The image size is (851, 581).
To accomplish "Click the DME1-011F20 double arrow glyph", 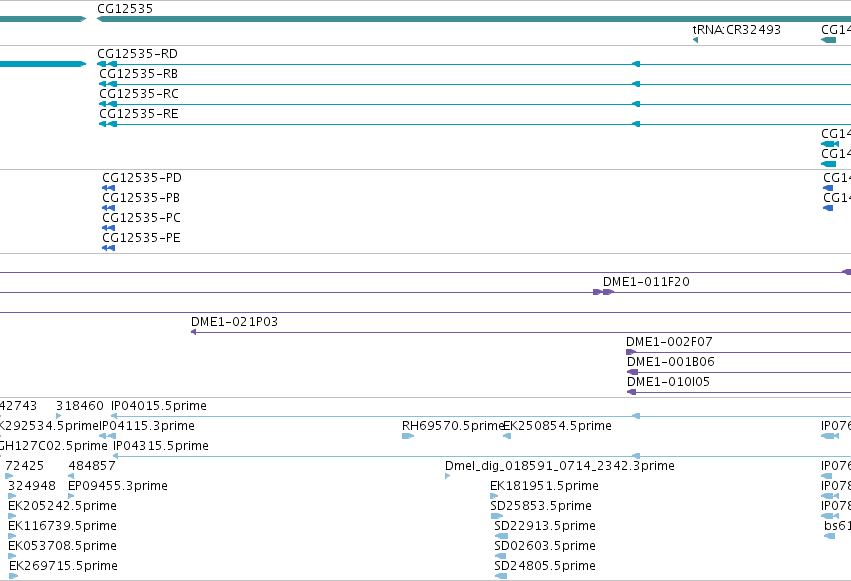I will pyautogui.click(x=603, y=292).
